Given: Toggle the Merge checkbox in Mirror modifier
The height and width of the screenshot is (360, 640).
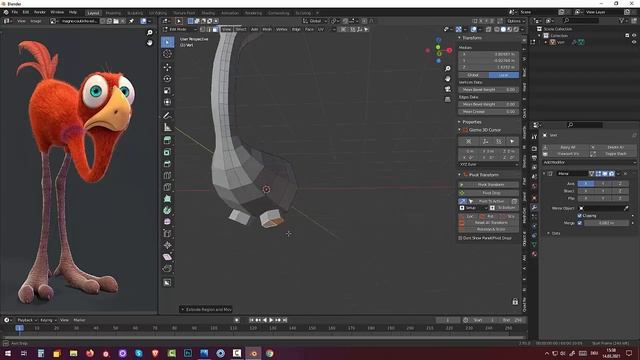Looking at the screenshot, I should pos(580,223).
